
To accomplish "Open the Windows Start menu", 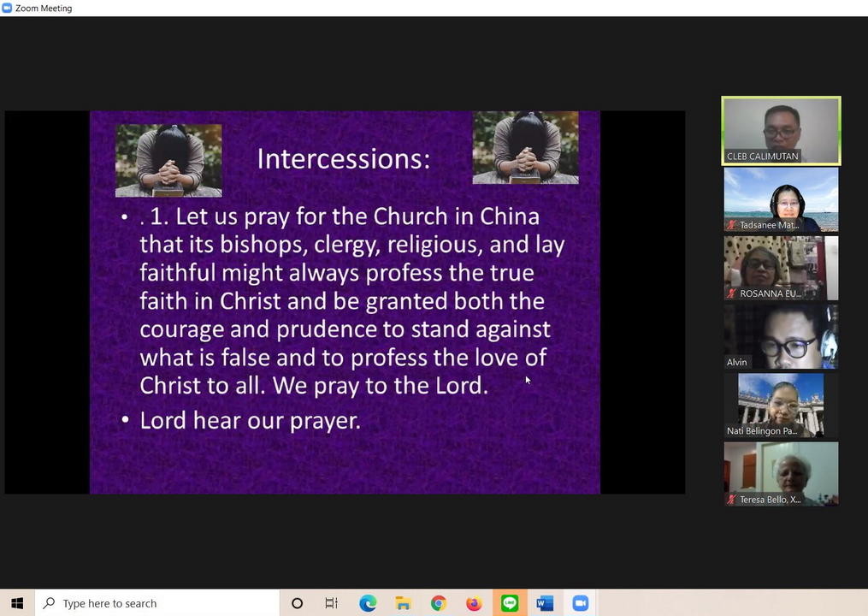I will coord(17,603).
